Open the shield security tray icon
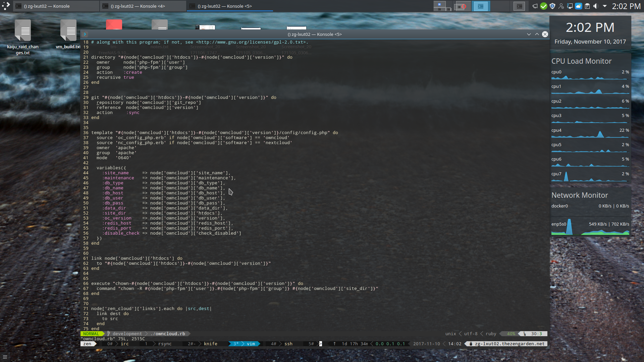The image size is (644, 362). click(552, 6)
